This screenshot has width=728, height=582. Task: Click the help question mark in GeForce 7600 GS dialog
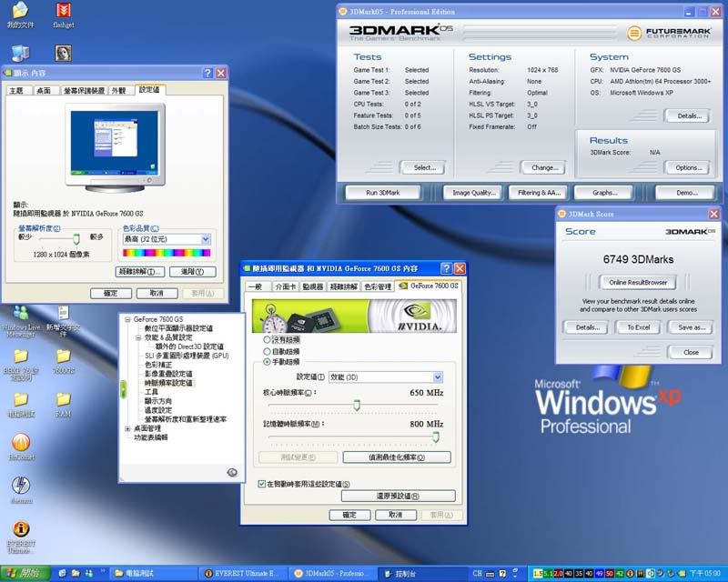tap(446, 268)
